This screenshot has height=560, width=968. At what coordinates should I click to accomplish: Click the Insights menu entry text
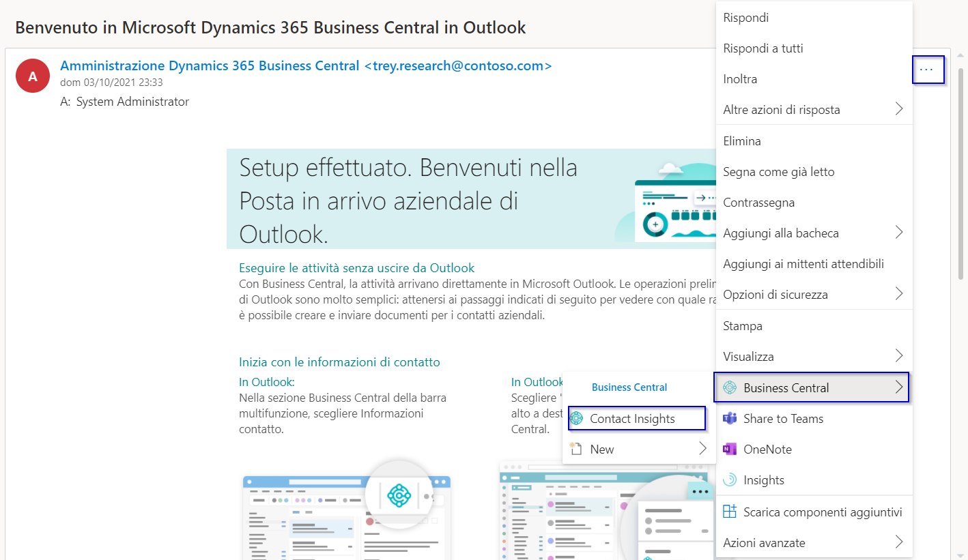click(763, 480)
